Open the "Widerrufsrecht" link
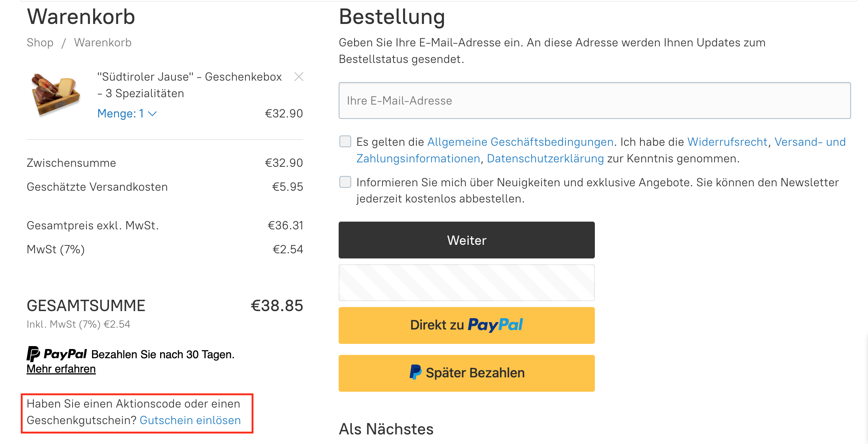 point(727,142)
